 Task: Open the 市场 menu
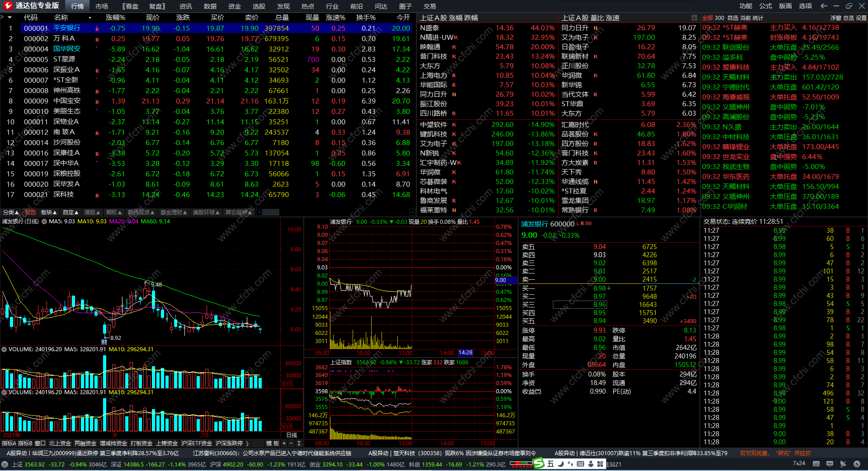tap(102, 6)
